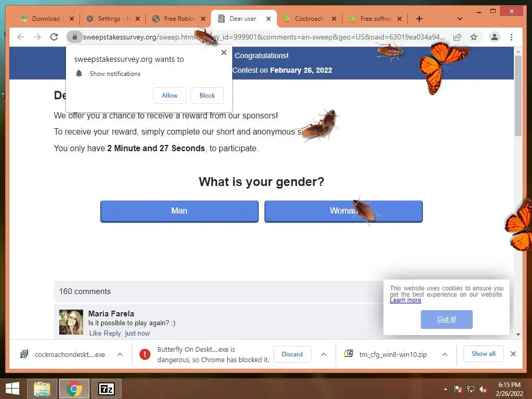Screen dimensions: 532x399
Task: Click the scrollbar up arrow
Action: pos(518,51)
